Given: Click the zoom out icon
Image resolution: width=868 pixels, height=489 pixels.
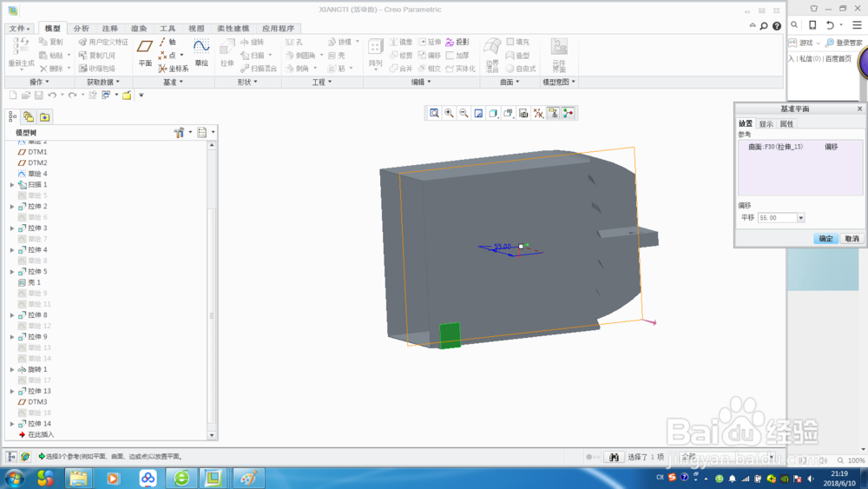Looking at the screenshot, I should [464, 114].
